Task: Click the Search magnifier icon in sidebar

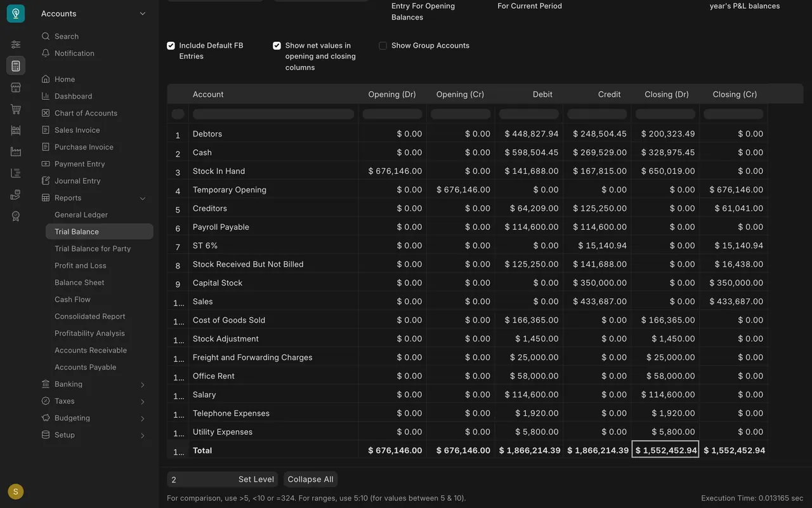Action: click(x=46, y=36)
